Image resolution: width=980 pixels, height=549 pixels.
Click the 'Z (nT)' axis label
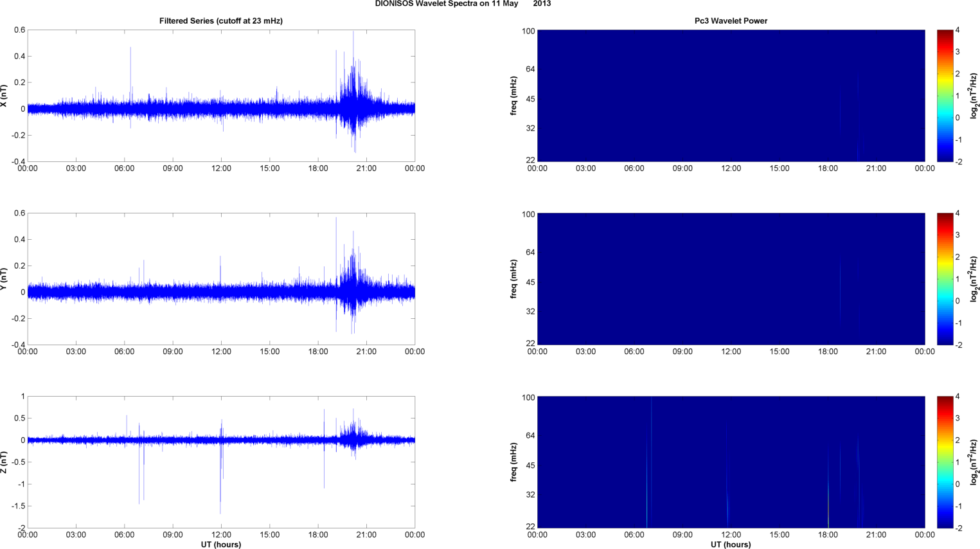coord(4,462)
